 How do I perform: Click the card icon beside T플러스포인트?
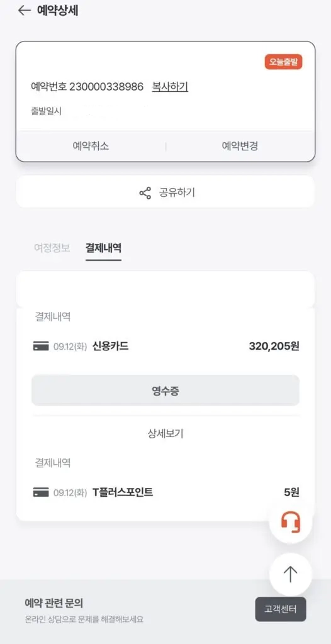[41, 492]
